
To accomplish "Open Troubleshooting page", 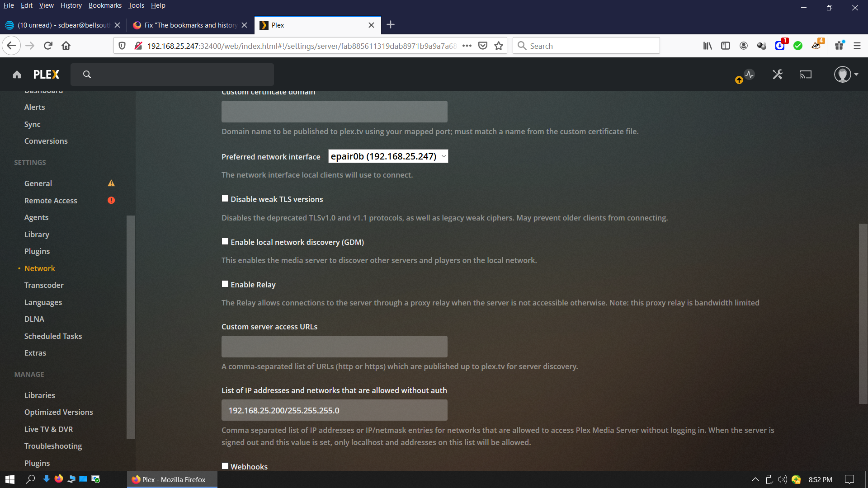I will pos(53,446).
